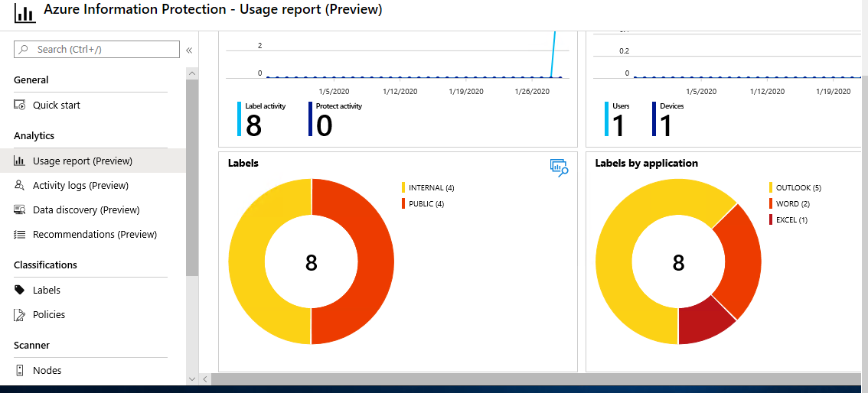This screenshot has width=868, height=393.
Task: Click the Scanner section heading
Action: tap(31, 345)
